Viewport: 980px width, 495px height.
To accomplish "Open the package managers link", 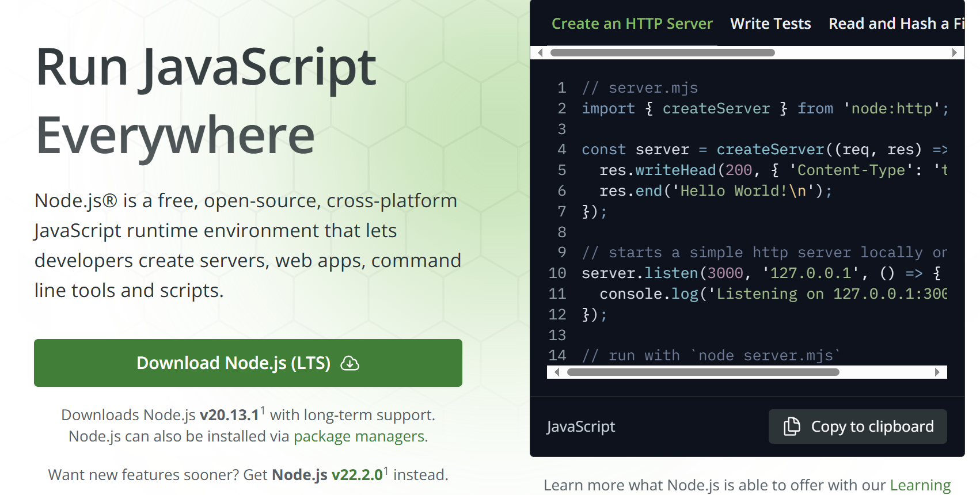I will 359,436.
